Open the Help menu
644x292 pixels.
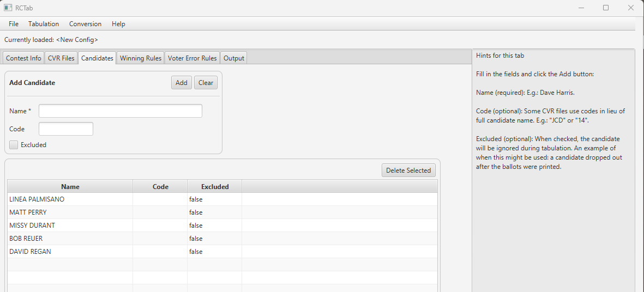(x=118, y=24)
